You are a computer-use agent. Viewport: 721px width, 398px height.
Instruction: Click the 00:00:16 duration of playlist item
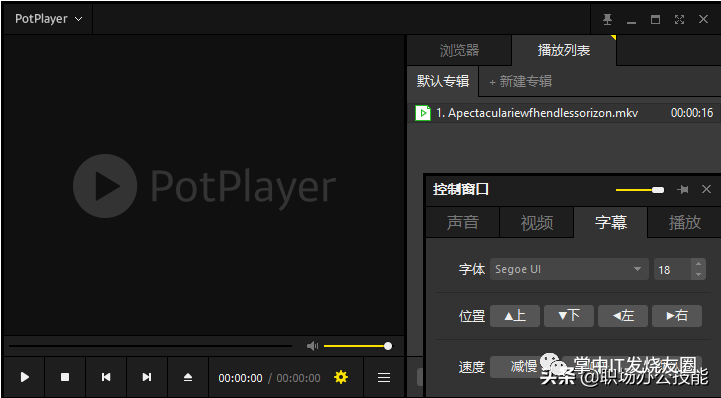[692, 113]
